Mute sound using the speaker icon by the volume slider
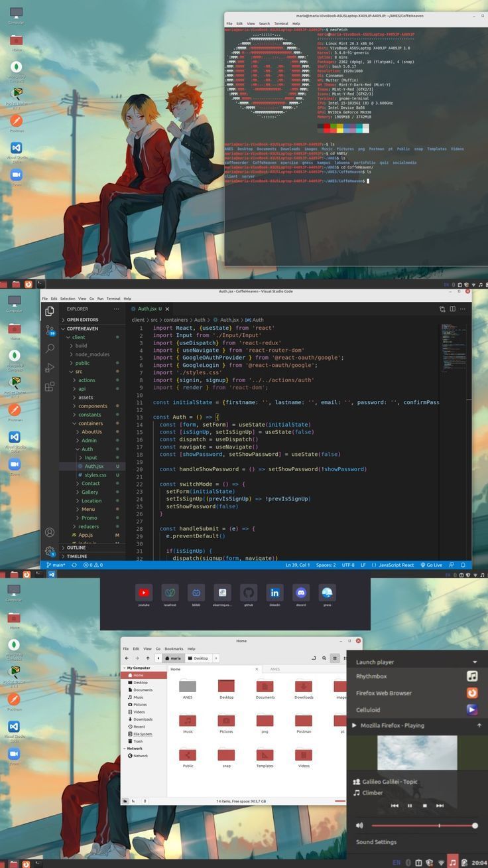The width and height of the screenshot is (488, 868). point(359,826)
